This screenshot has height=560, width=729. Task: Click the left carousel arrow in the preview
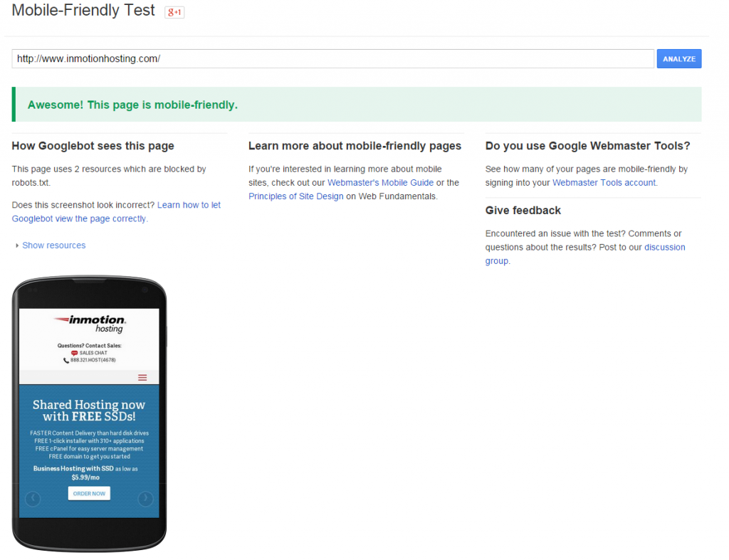click(x=33, y=500)
